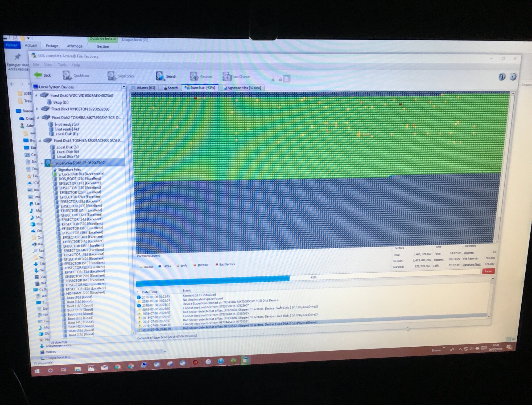This screenshot has width=532, height=405.
Task: Open Windows Start button on taskbar
Action: (37, 371)
